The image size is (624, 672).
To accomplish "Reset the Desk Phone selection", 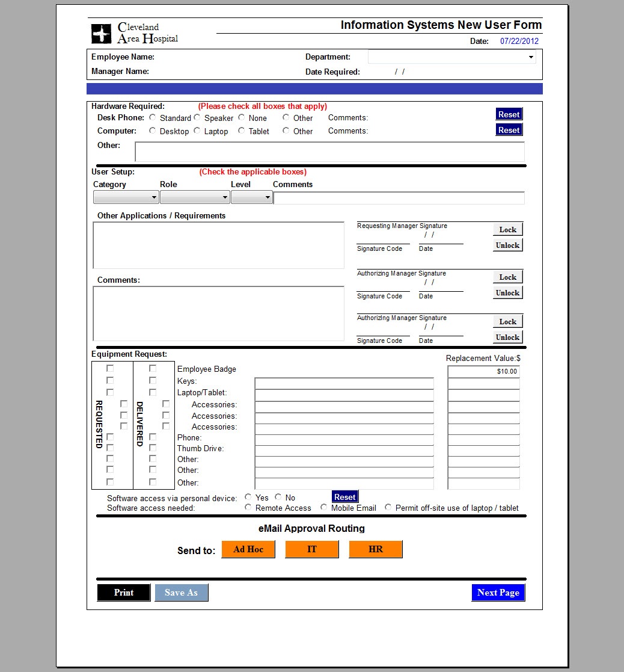I will [509, 114].
